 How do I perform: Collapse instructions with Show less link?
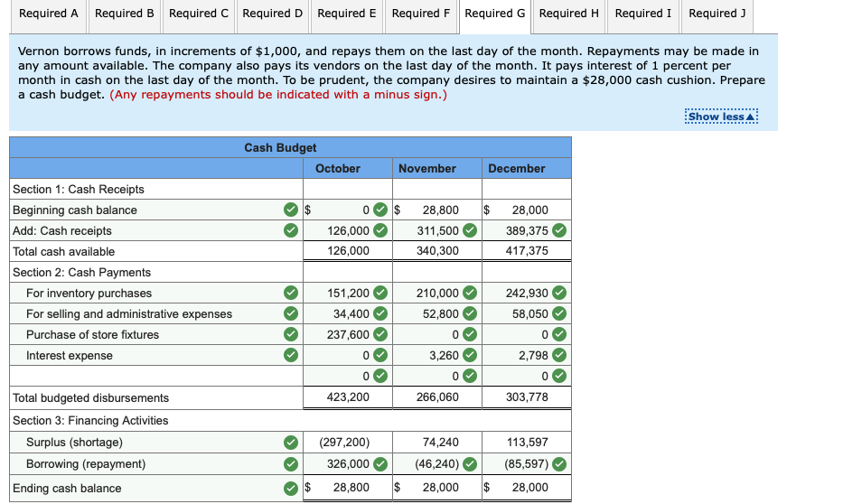[x=721, y=117]
